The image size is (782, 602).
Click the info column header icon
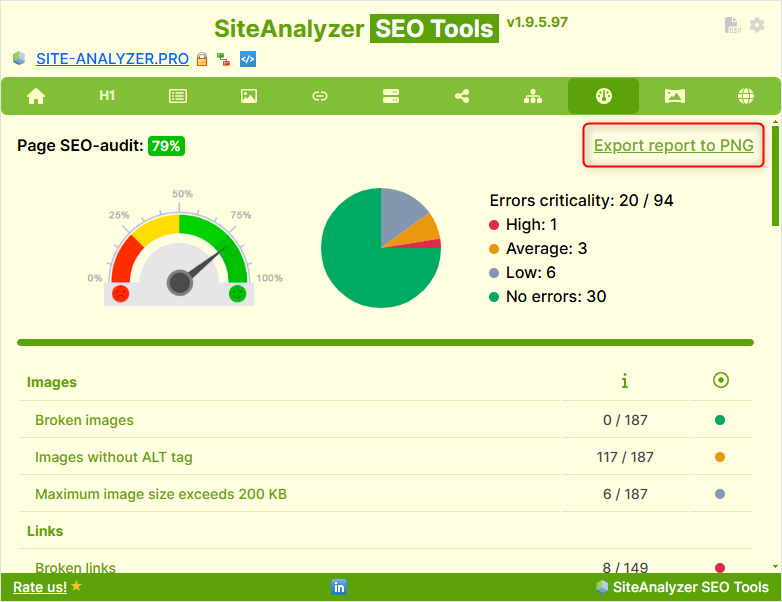tap(624, 381)
